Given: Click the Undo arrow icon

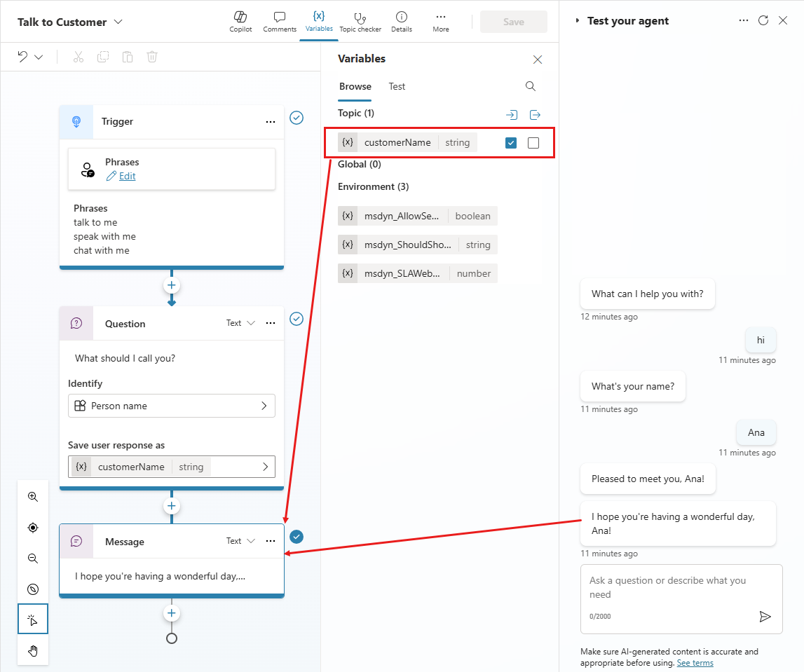Looking at the screenshot, I should point(22,56).
